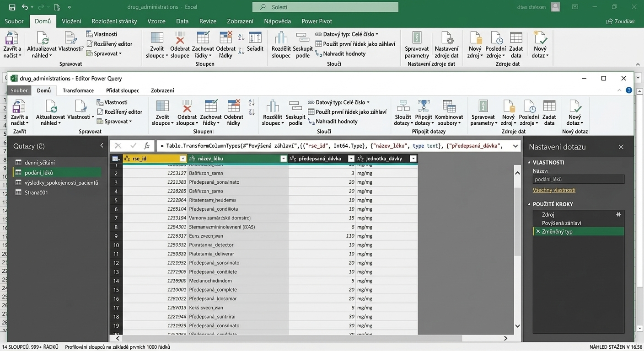Image resolution: width=644 pixels, height=351 pixels.
Task: Open filter dropdown of název_léku column
Action: pyautogui.click(x=283, y=159)
